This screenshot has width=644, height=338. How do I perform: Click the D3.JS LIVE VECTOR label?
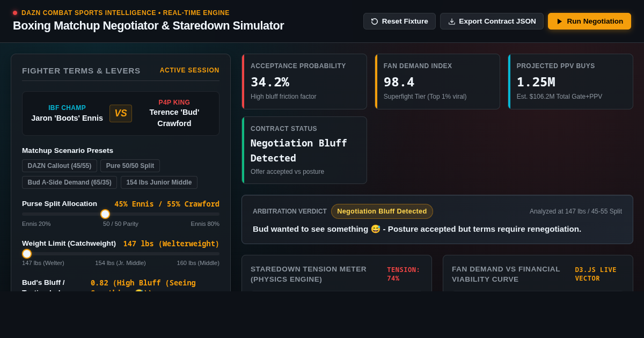point(596,274)
